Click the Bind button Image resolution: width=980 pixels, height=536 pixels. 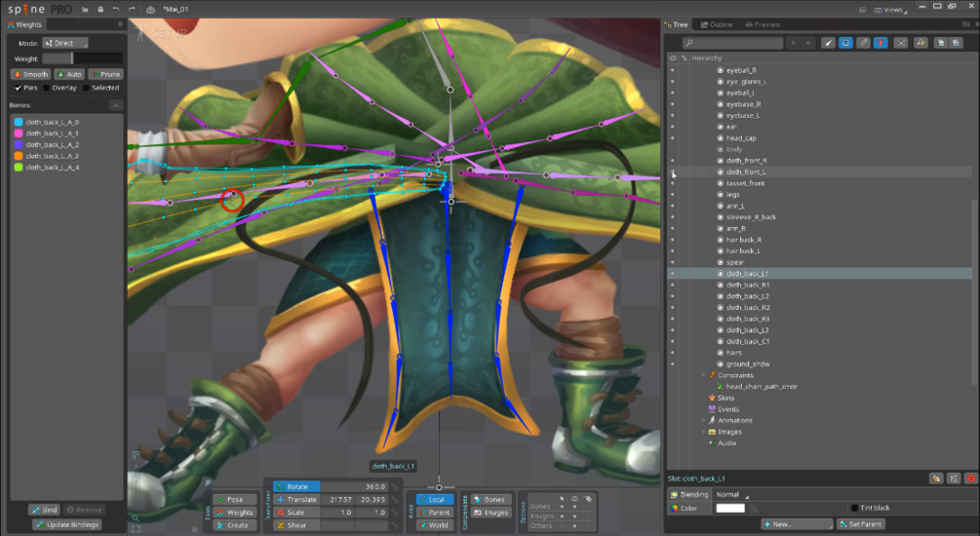point(45,510)
